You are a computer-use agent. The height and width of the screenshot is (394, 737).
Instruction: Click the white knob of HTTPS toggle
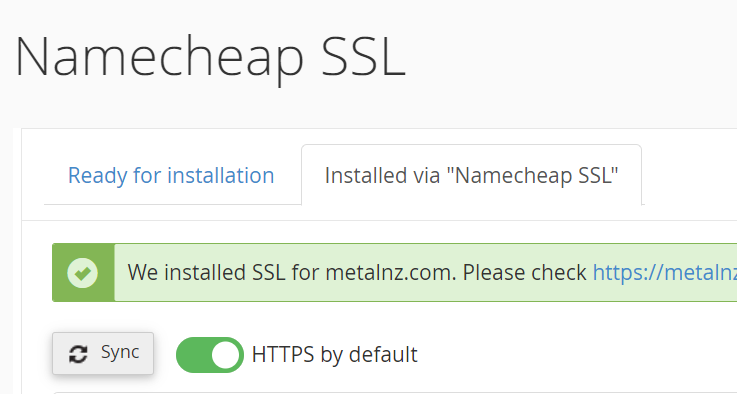[225, 355]
